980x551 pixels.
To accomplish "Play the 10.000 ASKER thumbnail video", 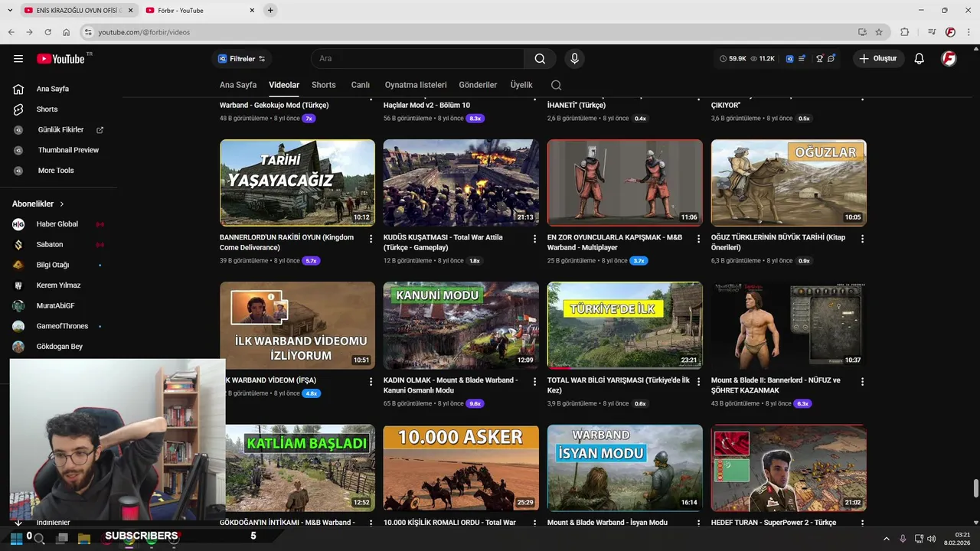I will coord(461,468).
